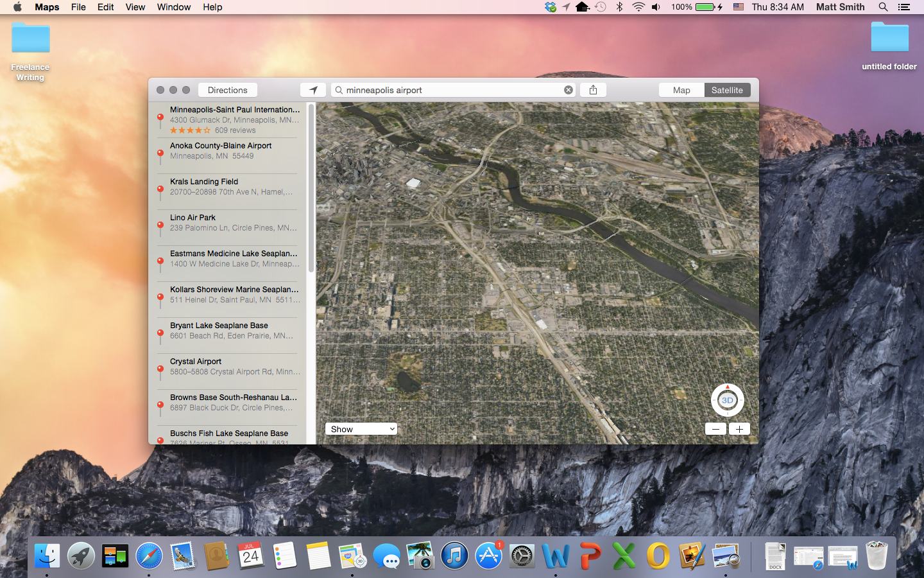The height and width of the screenshot is (578, 924).
Task: Click the Dropbox menu bar icon
Action: [551, 7]
